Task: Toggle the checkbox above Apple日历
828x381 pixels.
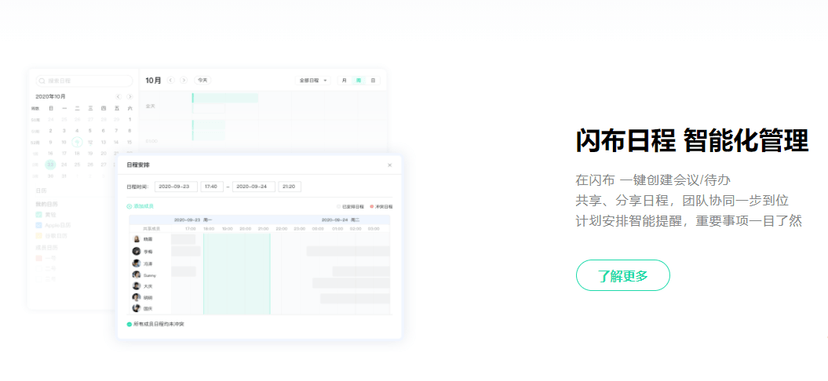Action: click(39, 215)
